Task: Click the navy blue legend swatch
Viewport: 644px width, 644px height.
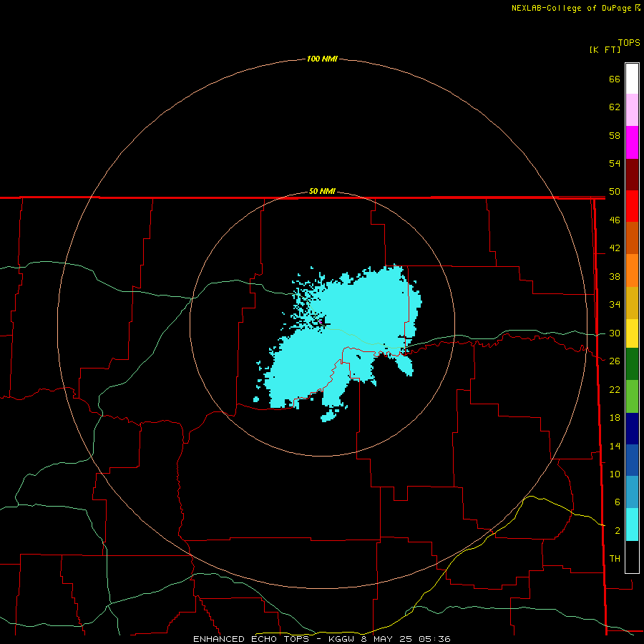Action: (632, 429)
